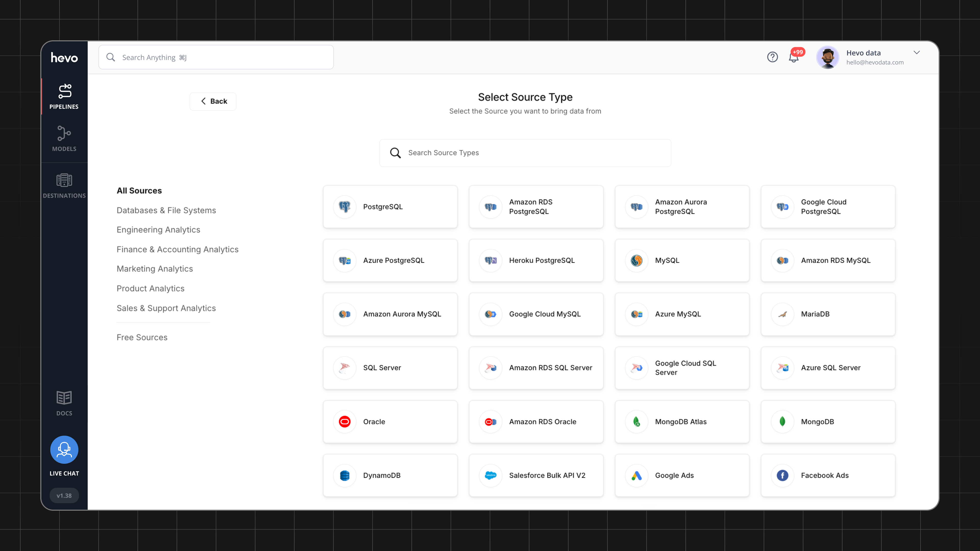Expand the Hevo data account dropdown
This screenshot has width=980, height=551.
pos(916,53)
